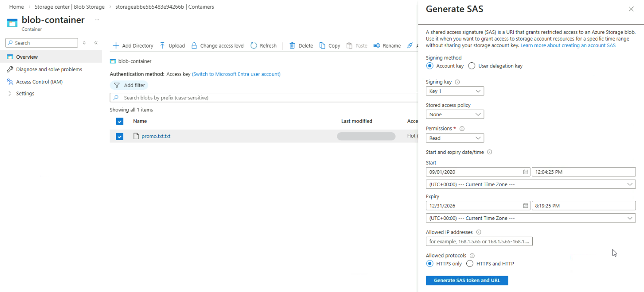Collapse the sidebar with double-chevron icon
The image size is (644, 292).
96,43
